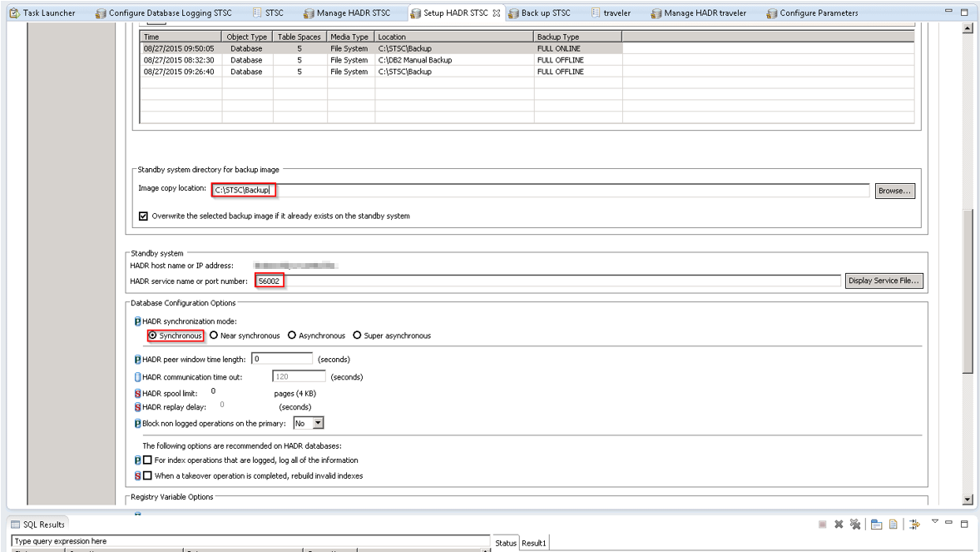
Task: Click the P icon beside HADR synchronization mode
Action: (138, 321)
